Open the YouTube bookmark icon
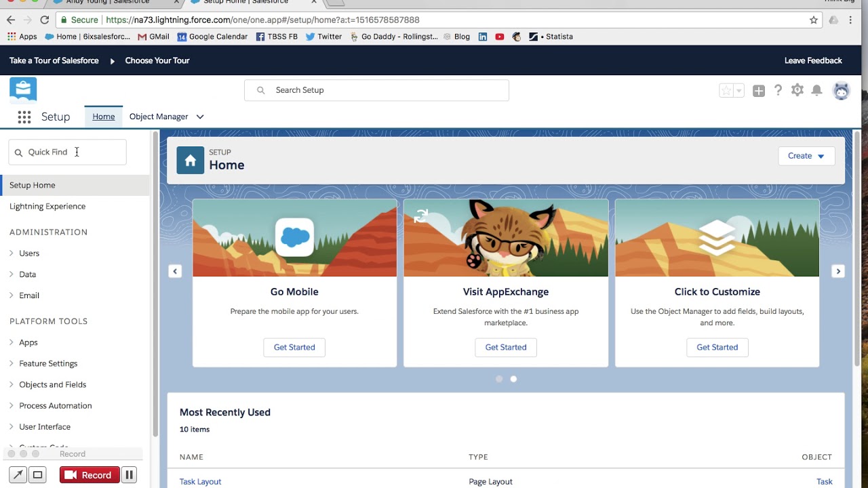 500,37
